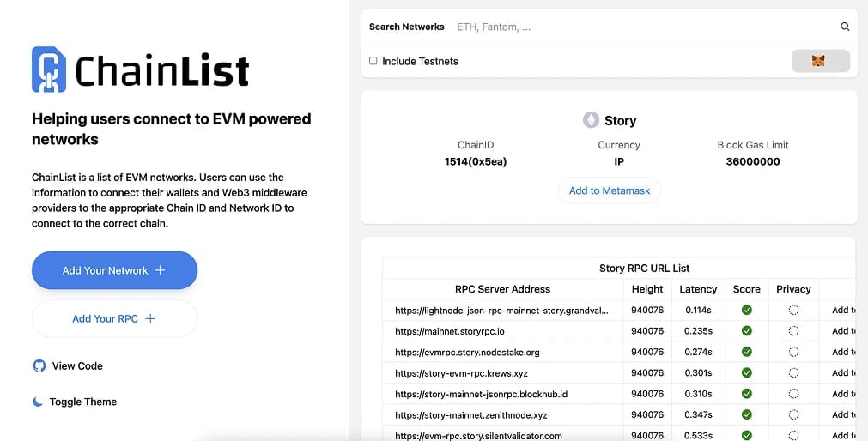Click green score check for blockhub.id RPC
Viewport: 868px width, 441px height.
click(747, 394)
